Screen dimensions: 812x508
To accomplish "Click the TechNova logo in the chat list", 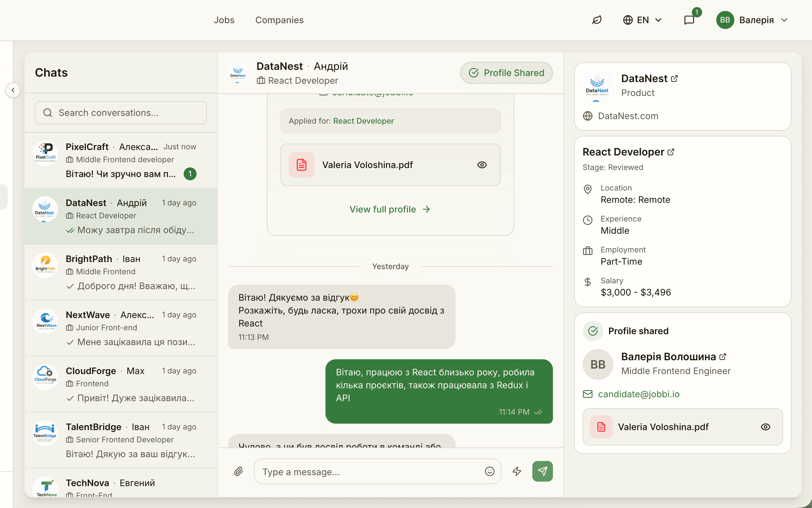I will click(45, 487).
